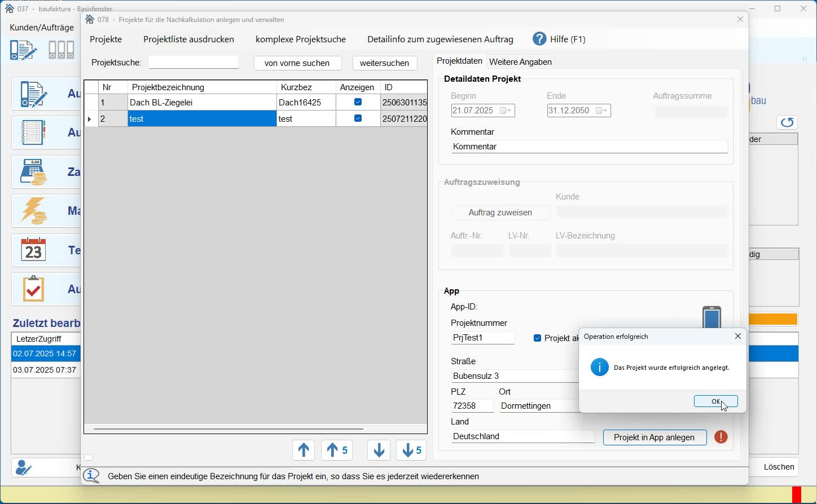Click the Kurzbez cell Dach16425
Viewport: 817px width, 504px height.
click(306, 103)
